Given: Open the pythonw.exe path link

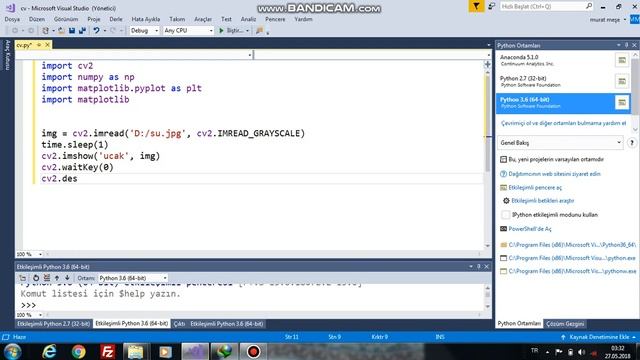Looking at the screenshot, I should 572,271.
